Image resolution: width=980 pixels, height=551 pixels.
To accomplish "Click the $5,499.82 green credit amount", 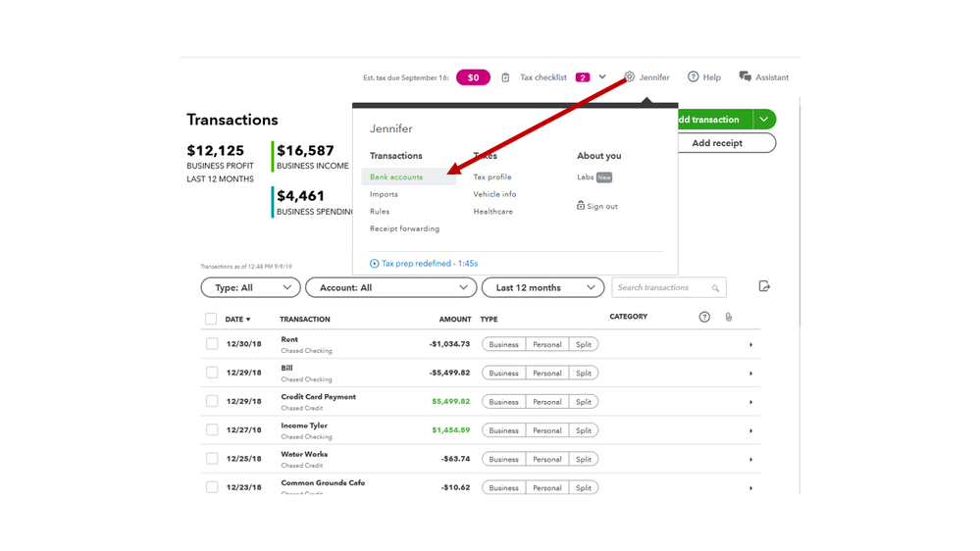I will [450, 402].
